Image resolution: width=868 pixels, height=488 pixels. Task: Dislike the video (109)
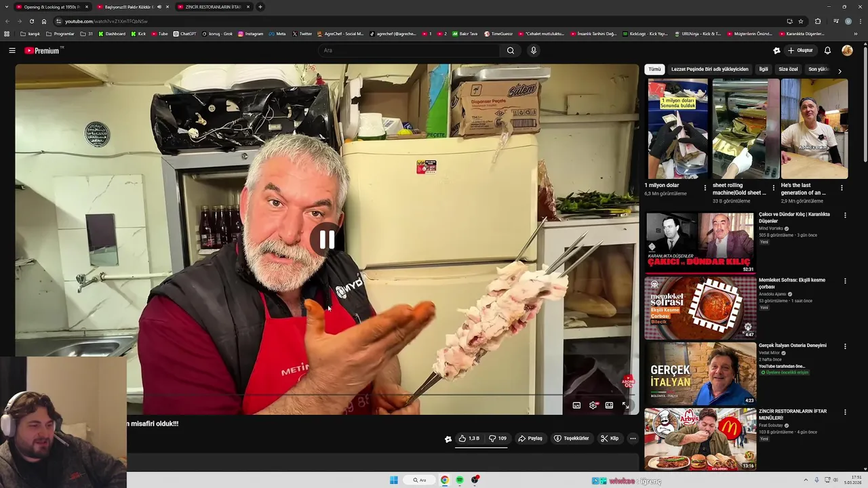(x=498, y=439)
